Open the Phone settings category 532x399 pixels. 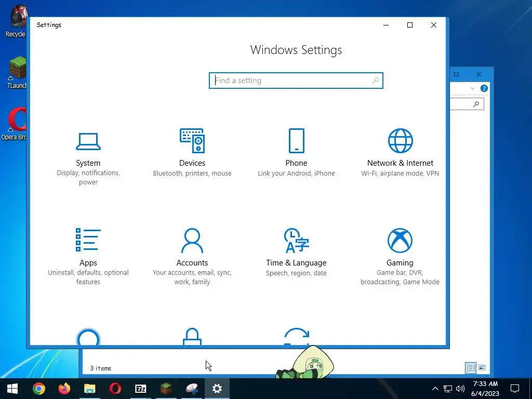296,153
